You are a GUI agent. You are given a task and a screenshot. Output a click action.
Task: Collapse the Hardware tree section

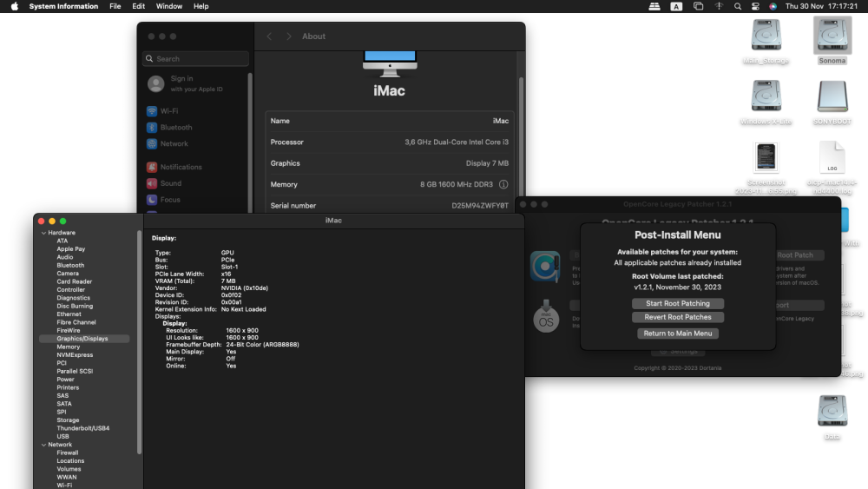coord(43,233)
